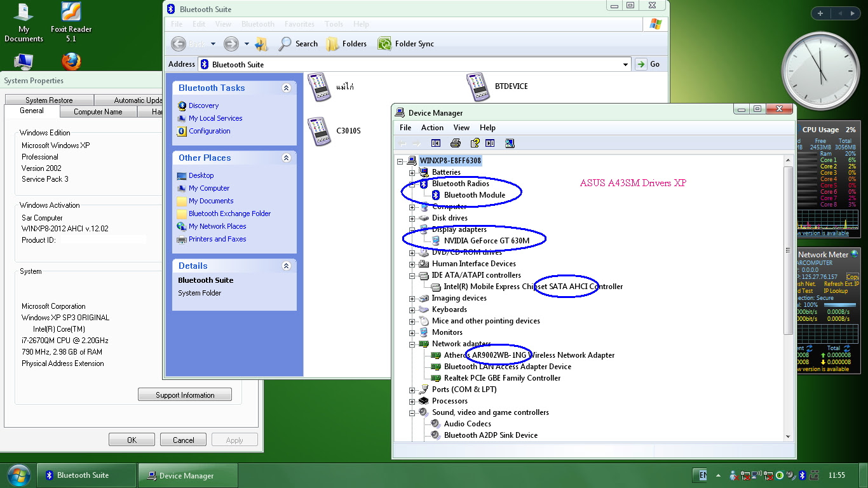The image size is (868, 488).
Task: Select the BTDEVICE phone icon
Action: [478, 86]
